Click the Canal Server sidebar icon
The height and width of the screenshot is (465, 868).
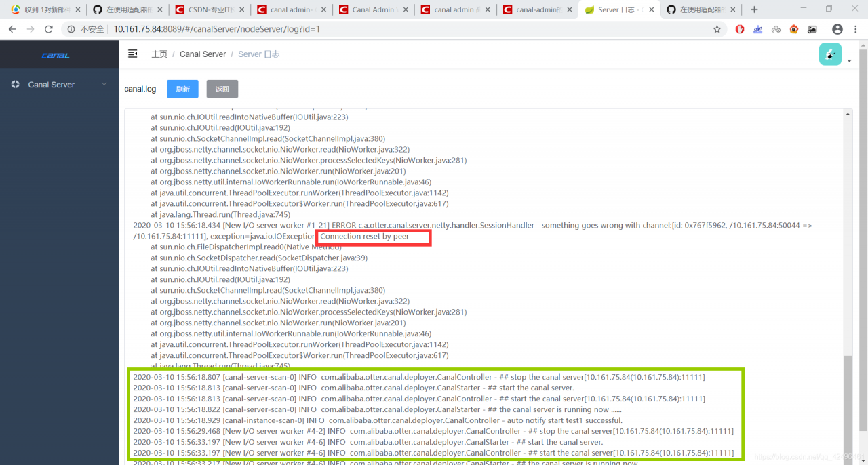tap(16, 85)
